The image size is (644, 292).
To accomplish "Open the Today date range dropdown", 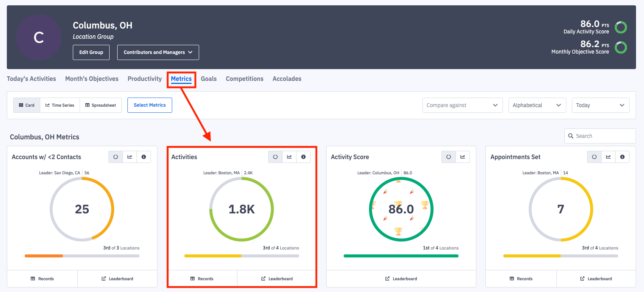I will point(600,105).
